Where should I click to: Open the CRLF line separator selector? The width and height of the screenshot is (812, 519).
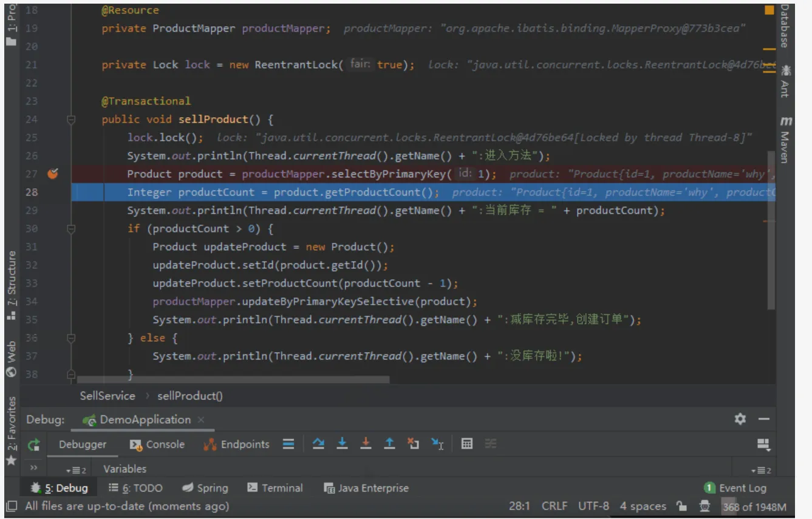click(554, 506)
